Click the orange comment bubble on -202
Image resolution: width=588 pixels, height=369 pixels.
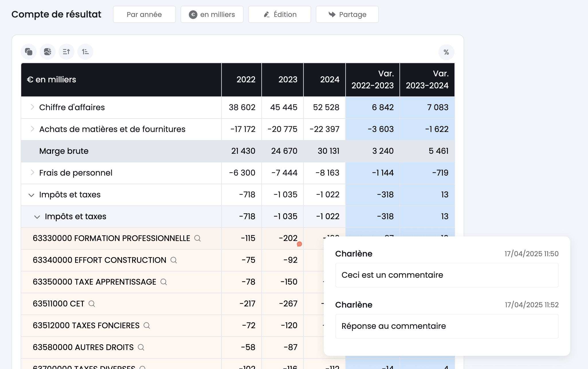(299, 244)
